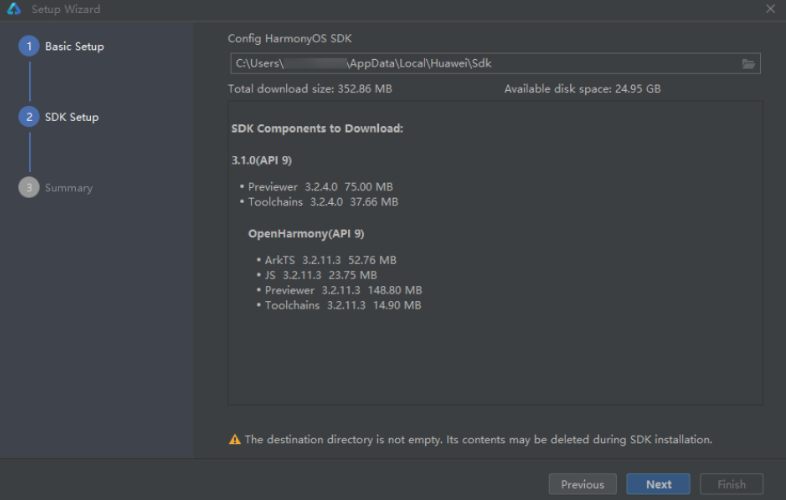The height and width of the screenshot is (500, 786).
Task: Select the Summary step label
Action: [69, 188]
